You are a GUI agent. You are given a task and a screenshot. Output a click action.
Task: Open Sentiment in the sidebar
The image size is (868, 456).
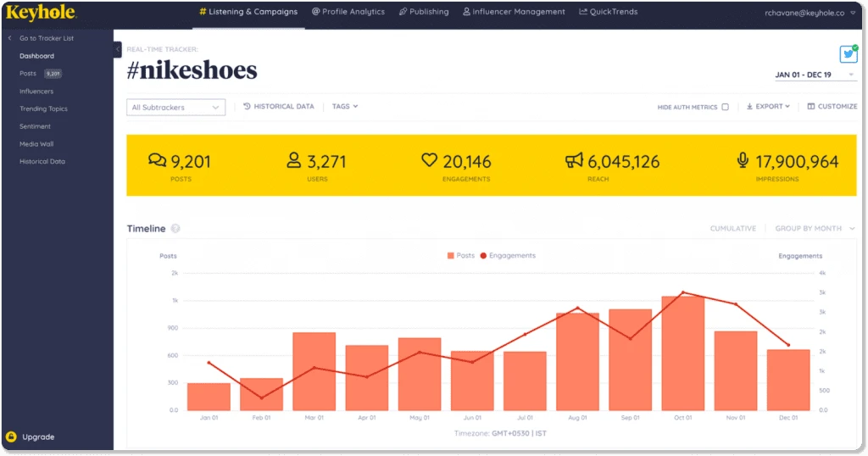(35, 127)
